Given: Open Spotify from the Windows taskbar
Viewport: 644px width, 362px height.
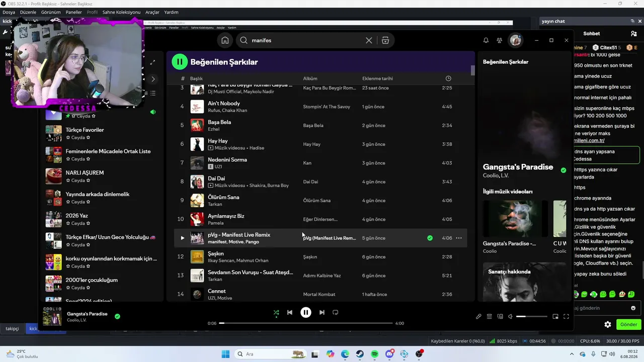Looking at the screenshot, I should [x=375, y=354].
